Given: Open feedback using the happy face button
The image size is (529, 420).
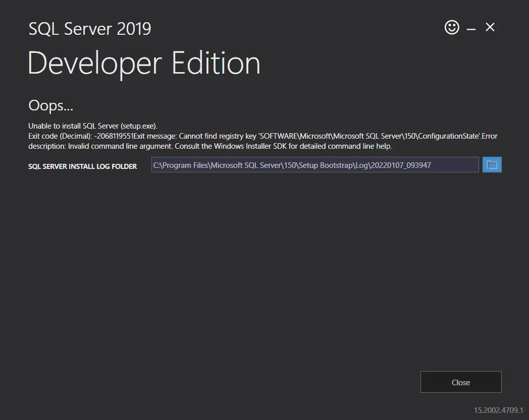Looking at the screenshot, I should click(452, 27).
